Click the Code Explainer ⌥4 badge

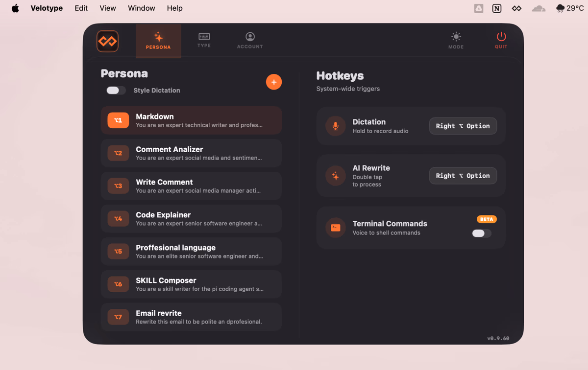pos(118,219)
